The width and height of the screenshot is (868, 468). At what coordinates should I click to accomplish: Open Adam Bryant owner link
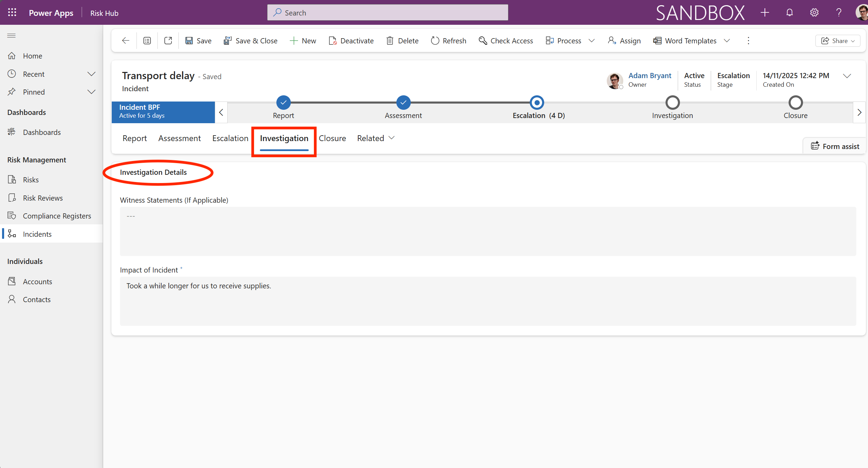(650, 75)
